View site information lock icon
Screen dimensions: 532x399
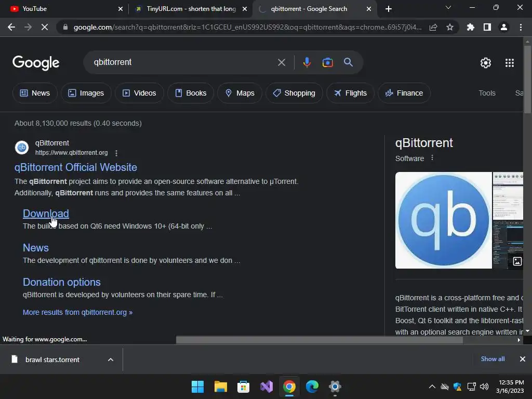coord(65,27)
